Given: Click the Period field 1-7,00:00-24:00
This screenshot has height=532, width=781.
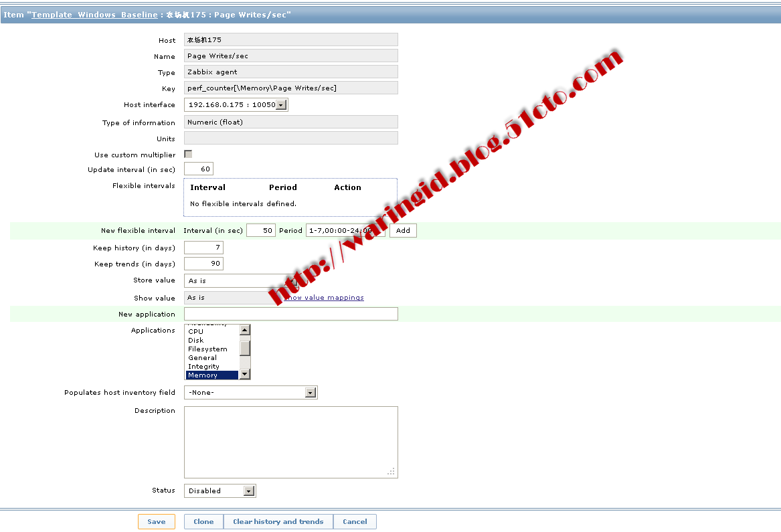Looking at the screenshot, I should [x=345, y=230].
